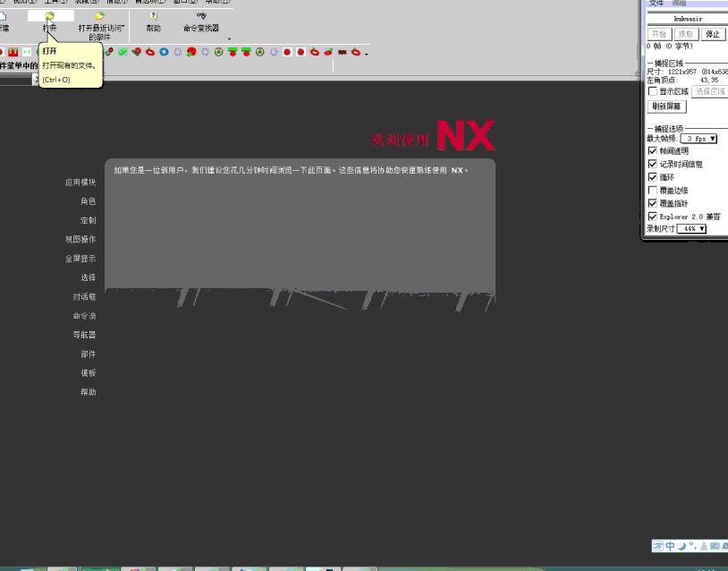The width and height of the screenshot is (728, 571).
Task: Click the 开始 button in recorder
Action: click(x=659, y=34)
